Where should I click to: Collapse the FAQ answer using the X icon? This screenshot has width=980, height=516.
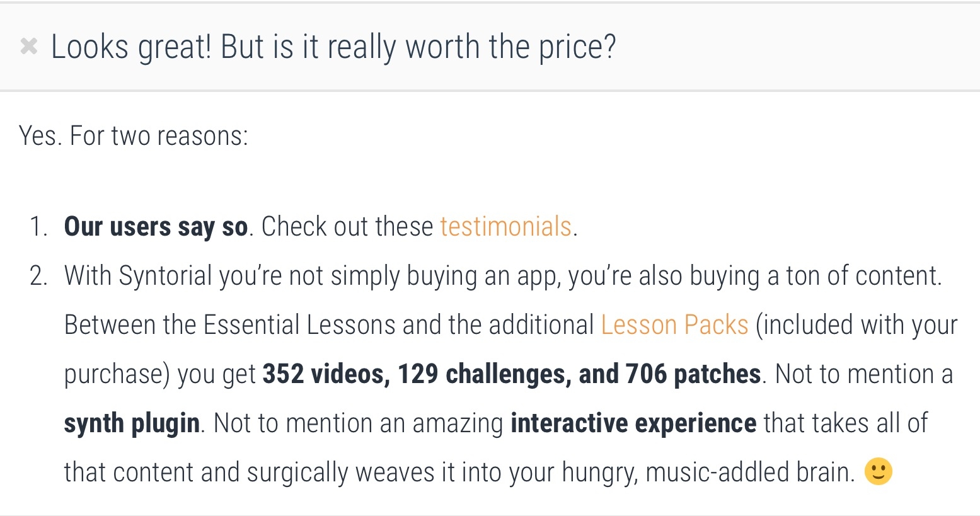click(x=29, y=47)
